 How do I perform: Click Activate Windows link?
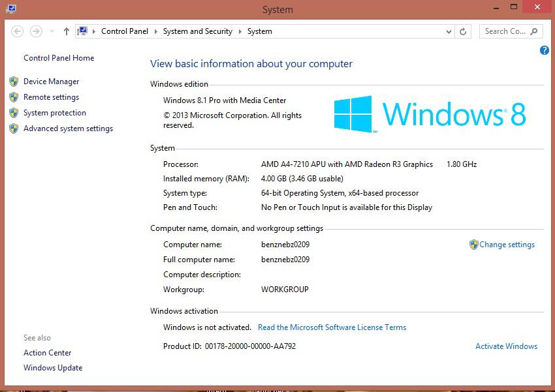[x=506, y=346]
